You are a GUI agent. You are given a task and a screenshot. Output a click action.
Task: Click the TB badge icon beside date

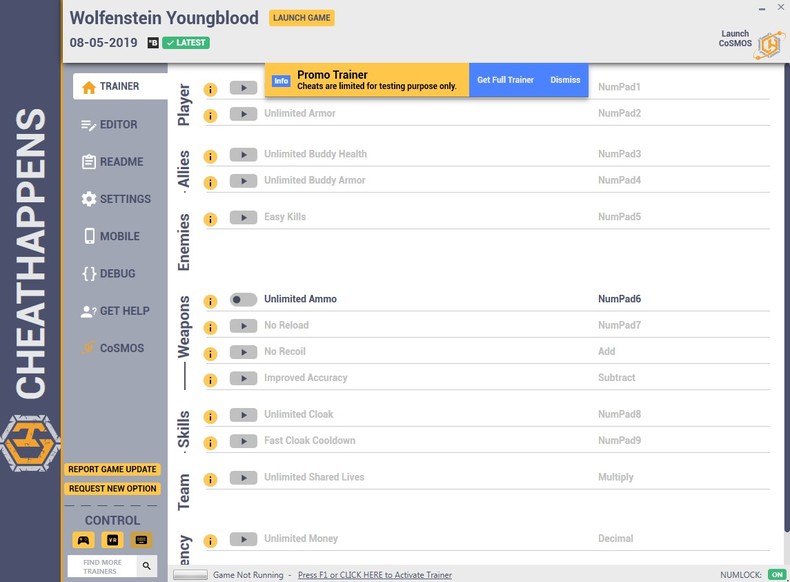point(153,43)
